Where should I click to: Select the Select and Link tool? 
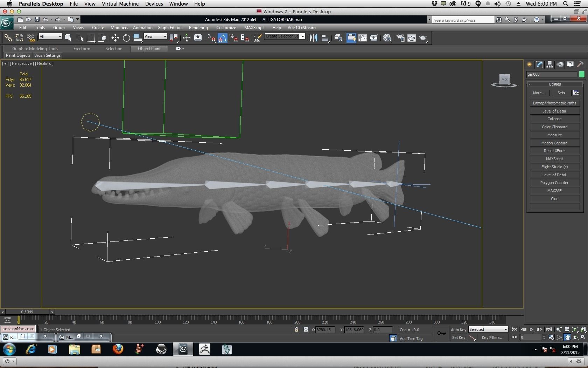[8, 38]
